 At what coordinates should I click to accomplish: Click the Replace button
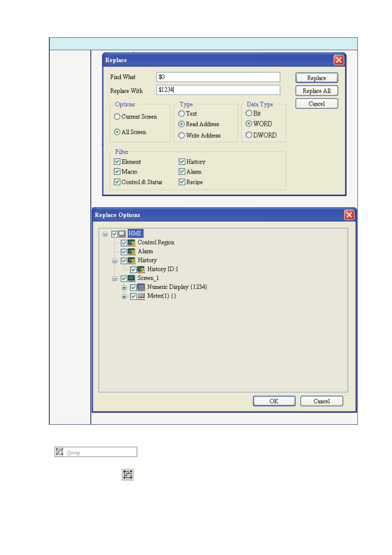(x=317, y=78)
